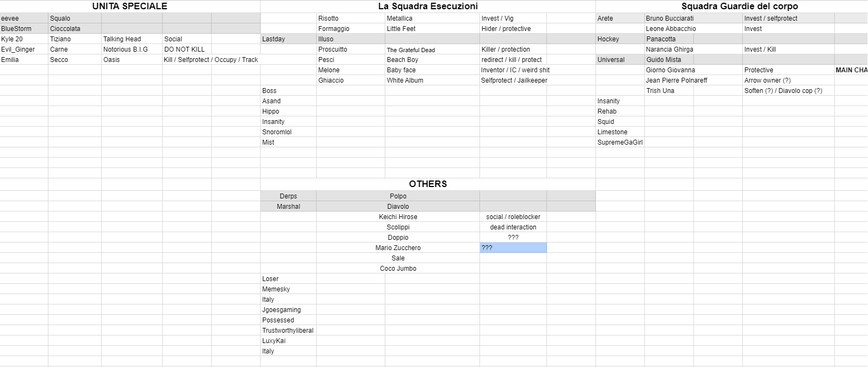Select the Jean Pierre Polnareff cell
Screen dimensions: 868x367
click(676, 80)
